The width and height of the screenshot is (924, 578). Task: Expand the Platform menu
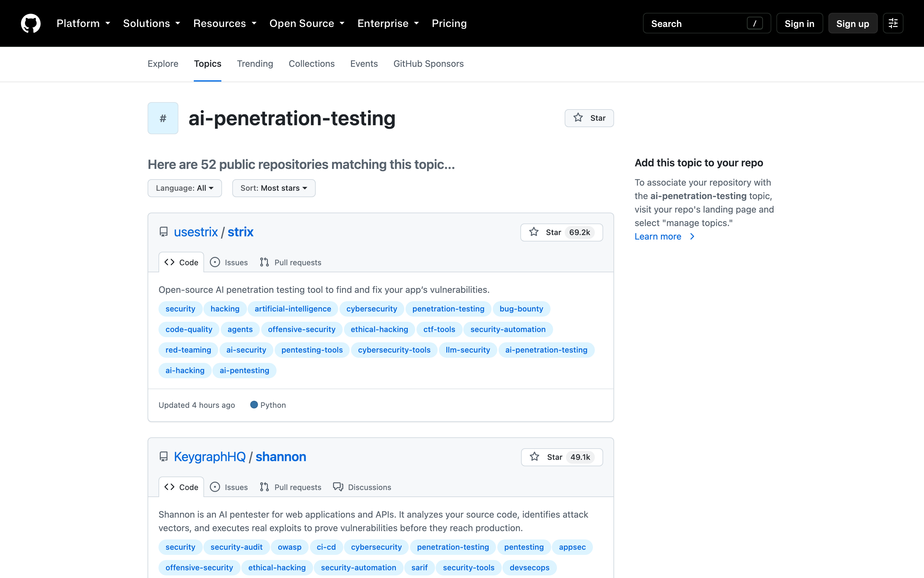click(x=83, y=23)
